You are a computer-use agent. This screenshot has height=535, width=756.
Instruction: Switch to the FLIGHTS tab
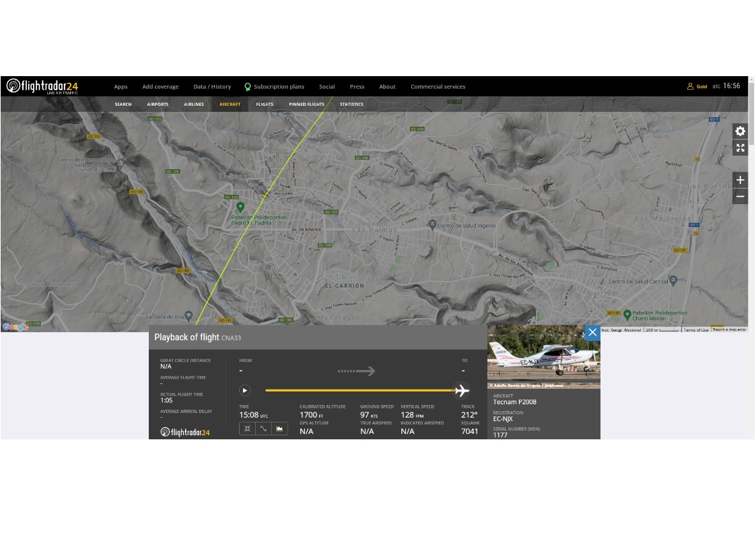point(265,104)
